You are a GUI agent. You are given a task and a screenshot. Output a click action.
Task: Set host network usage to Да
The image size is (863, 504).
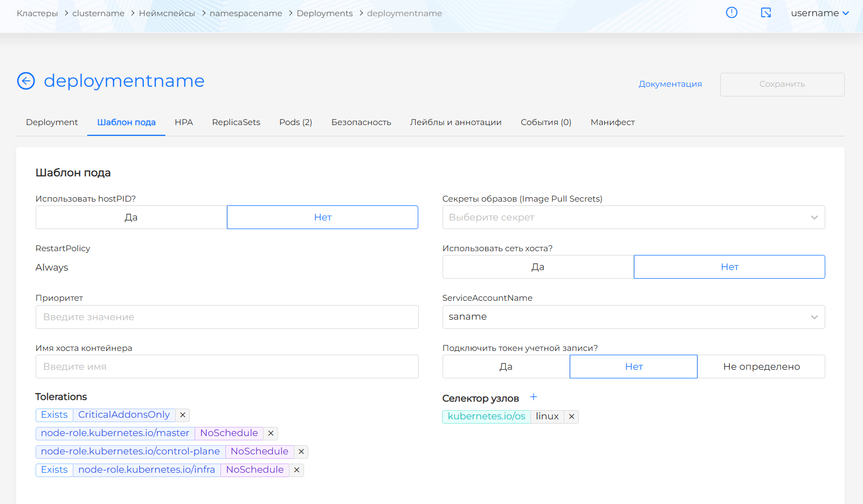[537, 267]
